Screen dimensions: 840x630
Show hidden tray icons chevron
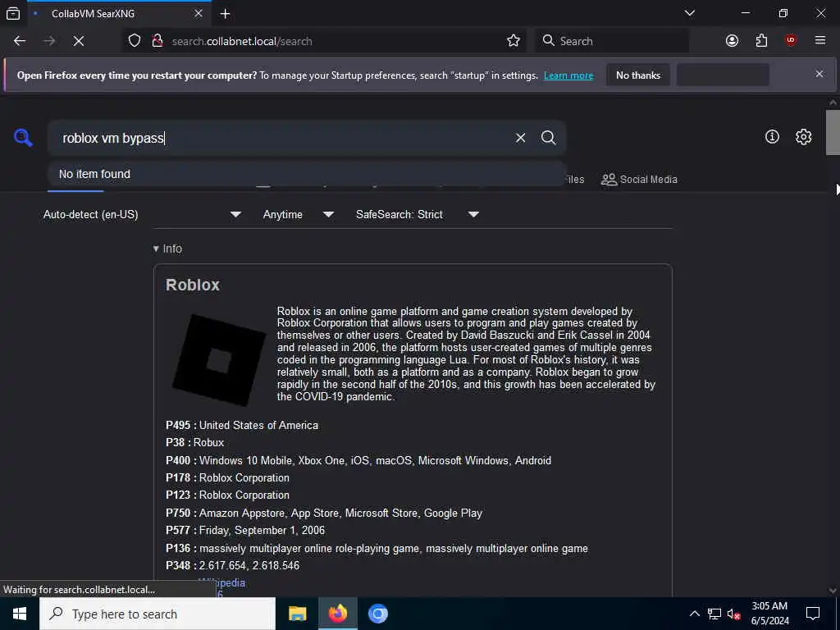tap(694, 614)
